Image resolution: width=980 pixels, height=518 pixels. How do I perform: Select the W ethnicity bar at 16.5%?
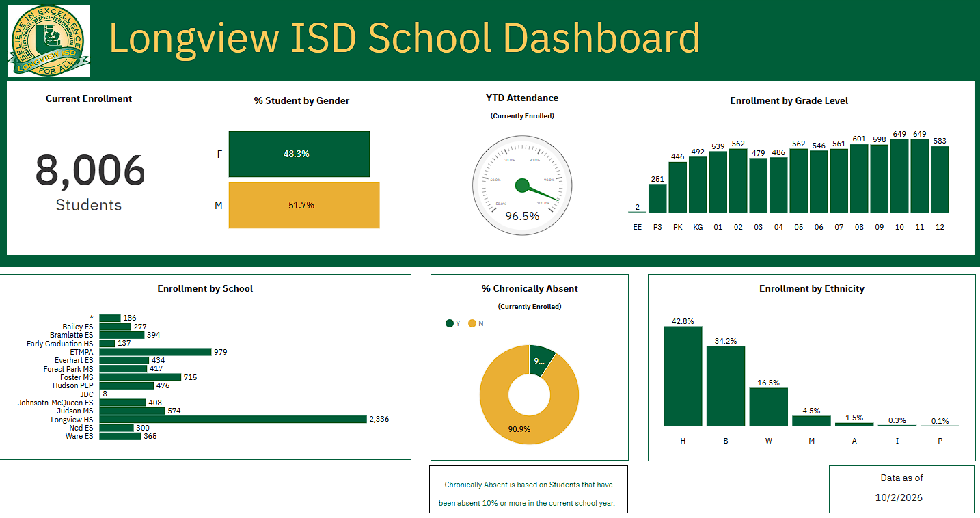point(768,407)
